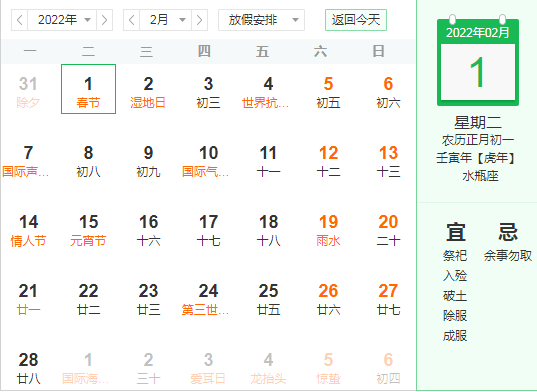The image size is (537, 392).
Task: Click the 宜 heading
Action: [455, 232]
